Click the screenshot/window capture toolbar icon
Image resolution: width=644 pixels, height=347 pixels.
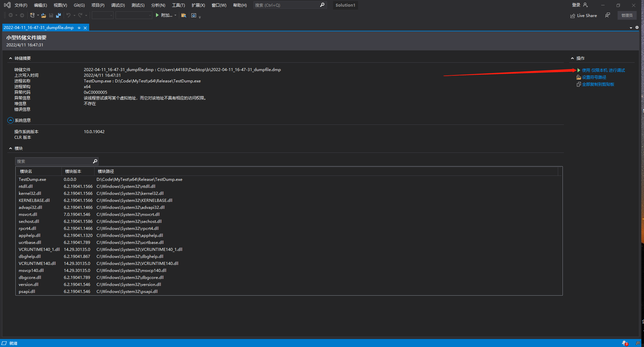point(194,15)
